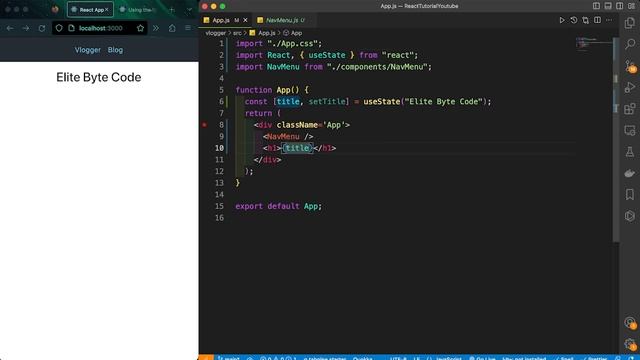Screen dimensions: 640x360
Task: Click the useState call on line 6
Action: click(x=382, y=102)
